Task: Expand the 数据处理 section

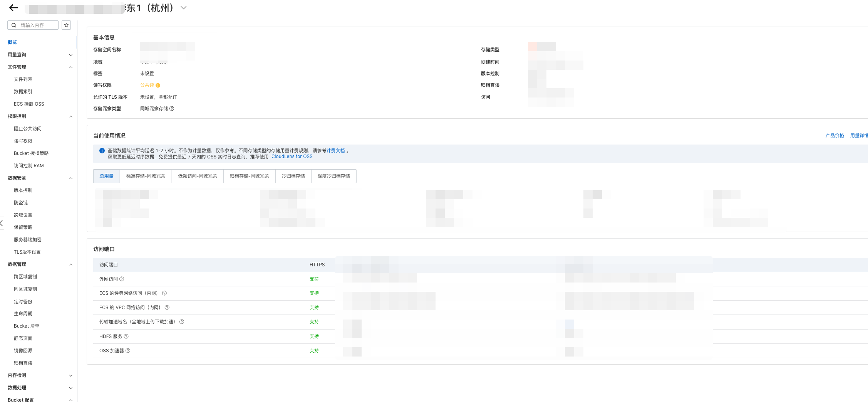Action: click(x=71, y=388)
